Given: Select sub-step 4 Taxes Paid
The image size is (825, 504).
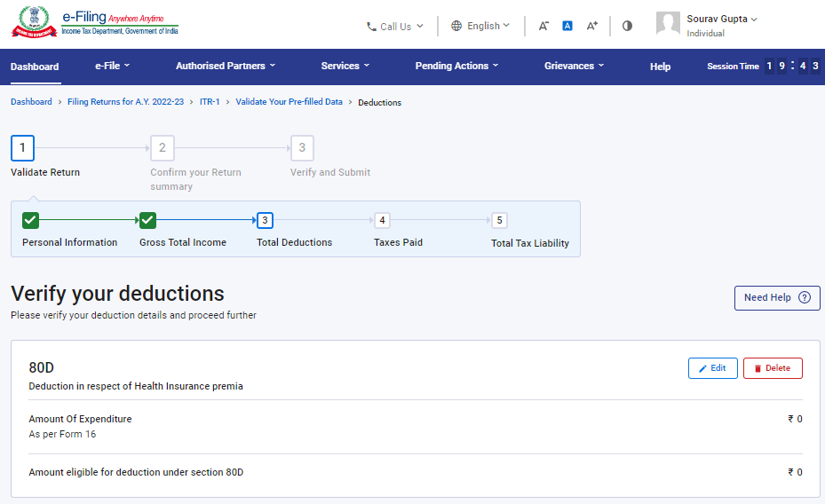Looking at the screenshot, I should click(x=382, y=220).
